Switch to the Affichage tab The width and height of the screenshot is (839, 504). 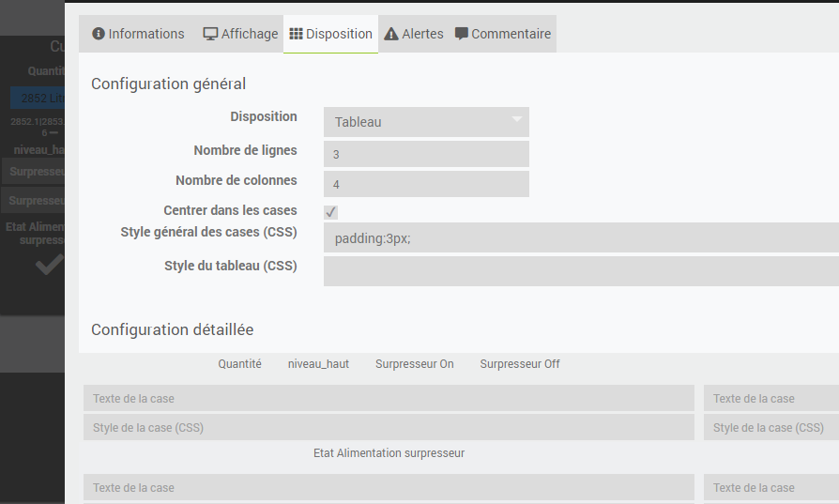[x=240, y=34]
